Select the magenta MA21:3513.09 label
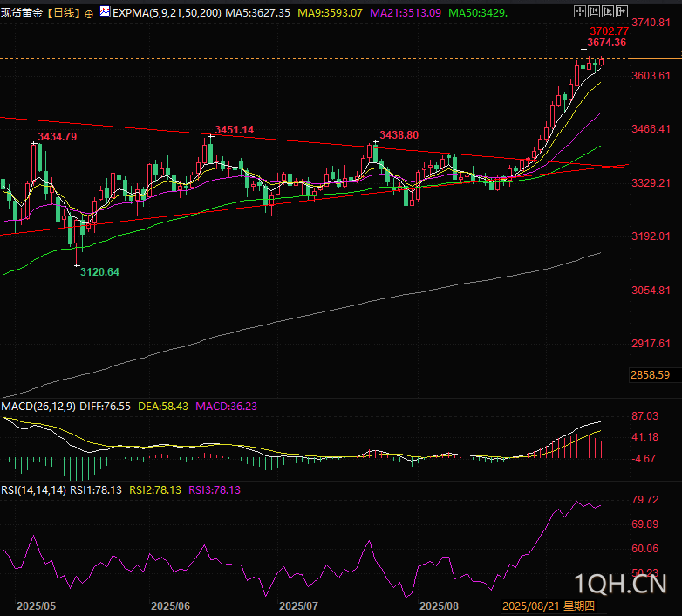 406,14
